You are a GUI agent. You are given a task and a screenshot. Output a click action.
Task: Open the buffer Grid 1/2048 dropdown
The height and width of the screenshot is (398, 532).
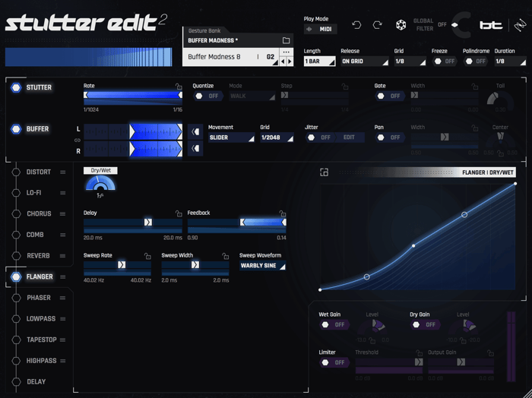(277, 137)
